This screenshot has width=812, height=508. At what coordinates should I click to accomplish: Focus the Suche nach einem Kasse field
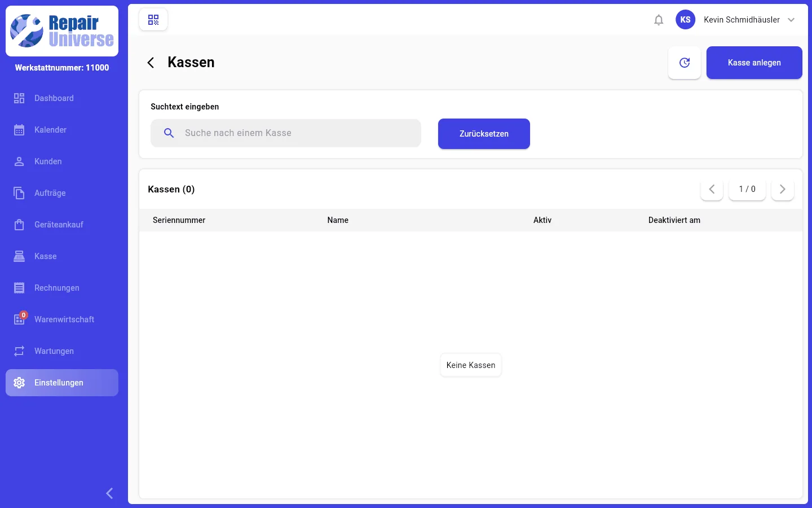pyautogui.click(x=286, y=133)
